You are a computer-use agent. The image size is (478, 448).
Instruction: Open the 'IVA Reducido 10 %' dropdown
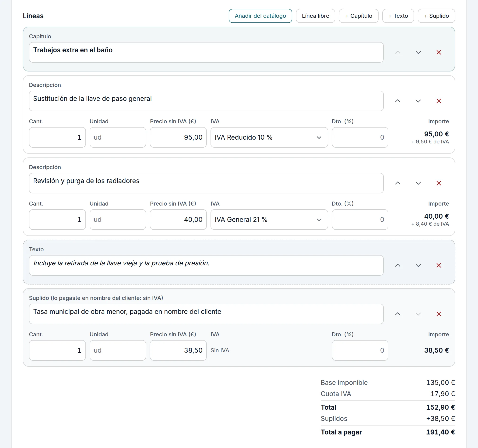tap(269, 137)
